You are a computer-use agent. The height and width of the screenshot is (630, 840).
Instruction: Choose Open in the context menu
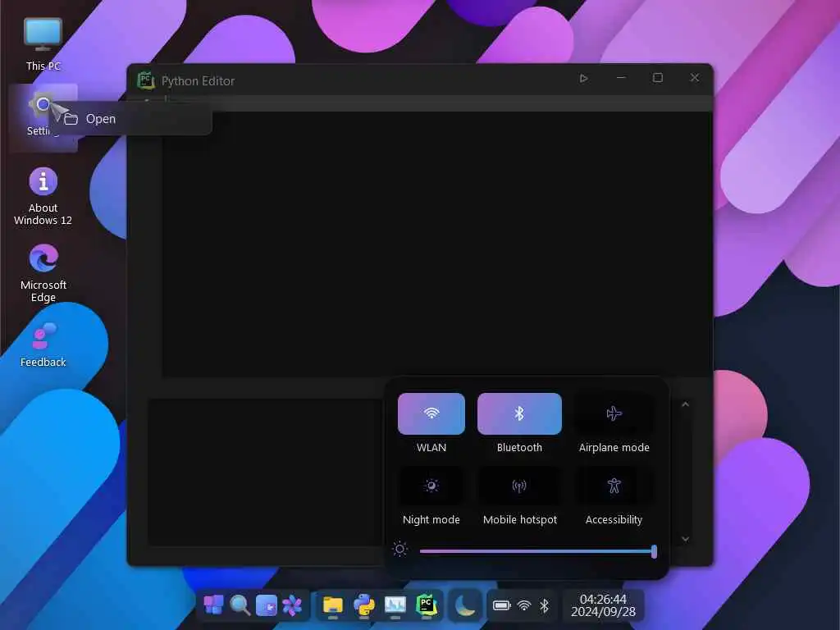(130, 118)
